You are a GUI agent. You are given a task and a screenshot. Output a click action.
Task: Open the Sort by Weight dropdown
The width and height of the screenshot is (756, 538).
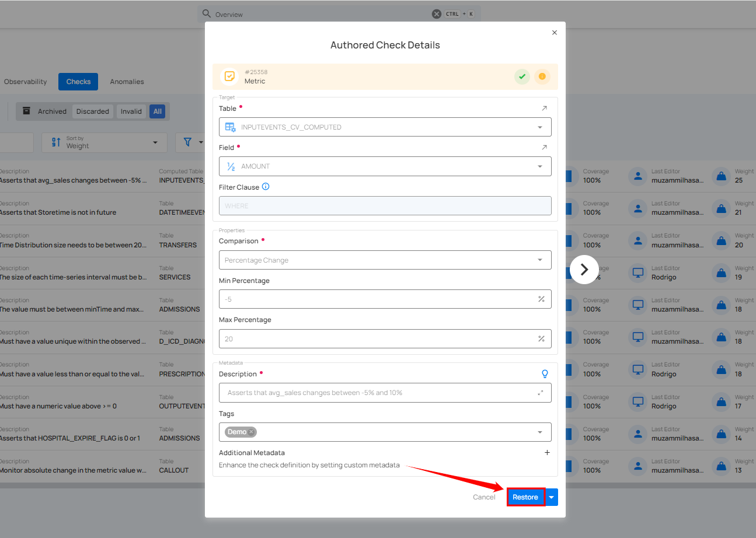[x=104, y=142]
